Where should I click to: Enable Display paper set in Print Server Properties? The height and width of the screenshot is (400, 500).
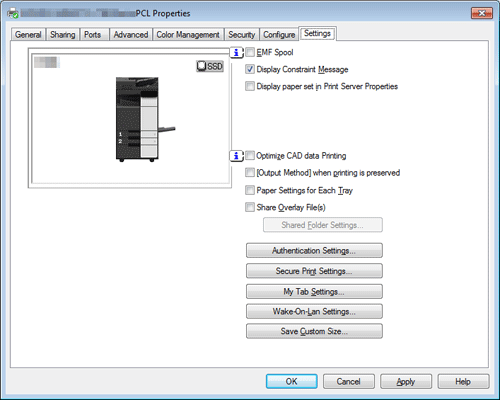click(x=250, y=86)
